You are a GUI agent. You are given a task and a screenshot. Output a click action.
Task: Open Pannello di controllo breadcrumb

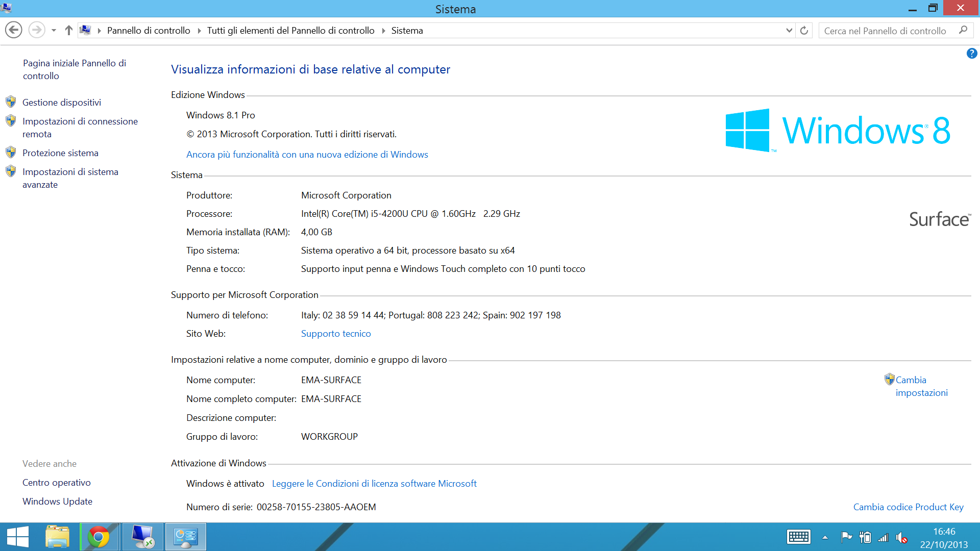(x=149, y=31)
